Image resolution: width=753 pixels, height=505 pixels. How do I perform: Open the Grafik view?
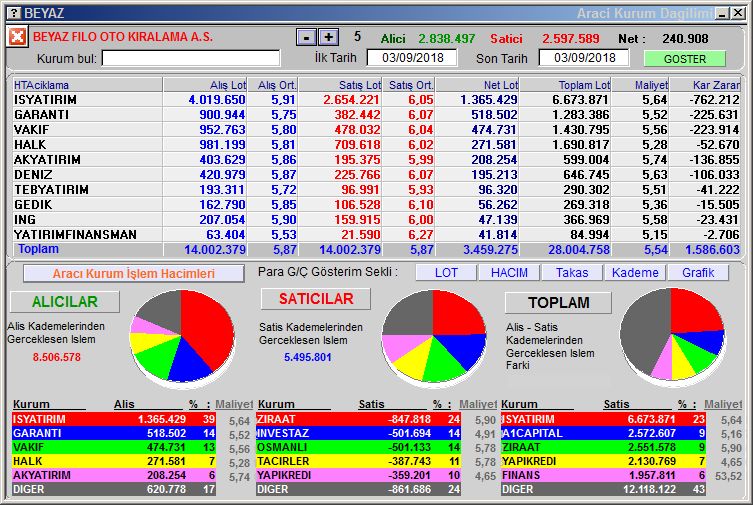coord(698,273)
